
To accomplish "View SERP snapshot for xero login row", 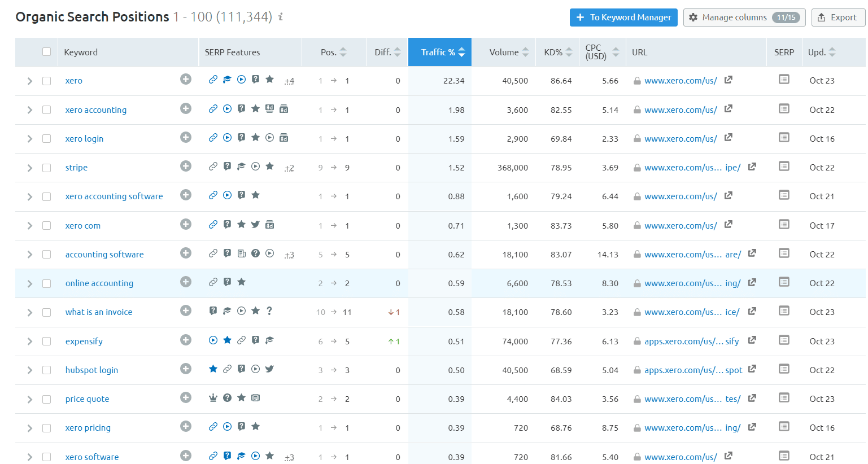I will click(x=784, y=137).
